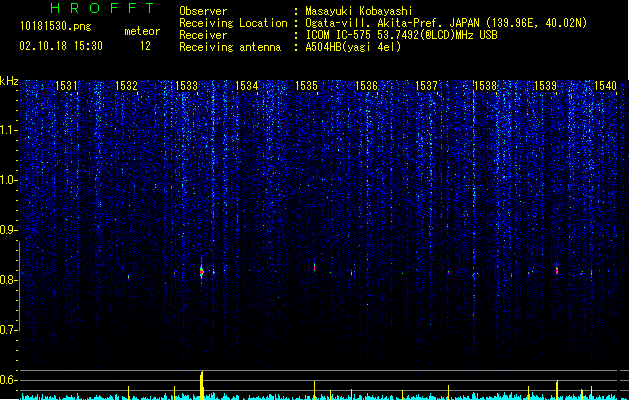Click the 1531 time marker
Screen dimensions: 629x400
pyautogui.click(x=66, y=85)
